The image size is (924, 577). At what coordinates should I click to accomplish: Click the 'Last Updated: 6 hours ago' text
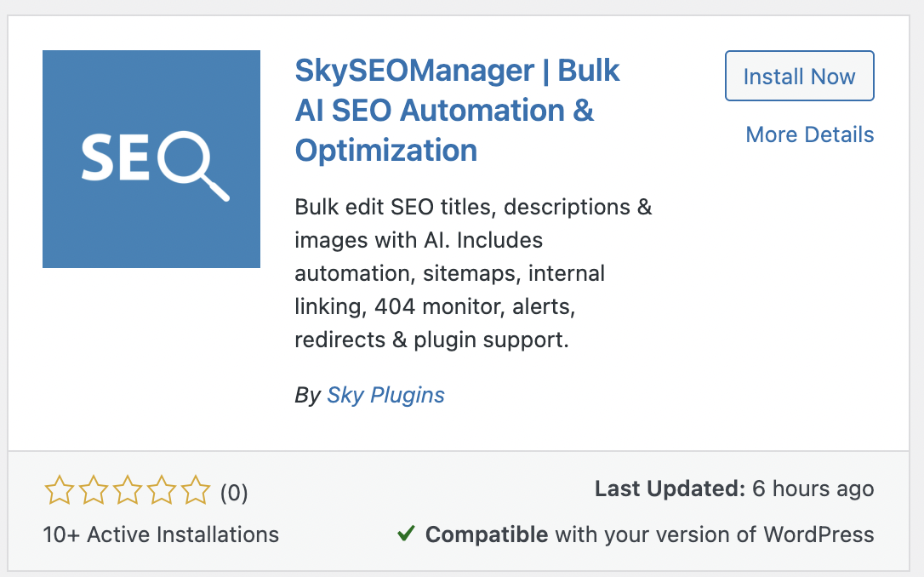coord(734,488)
